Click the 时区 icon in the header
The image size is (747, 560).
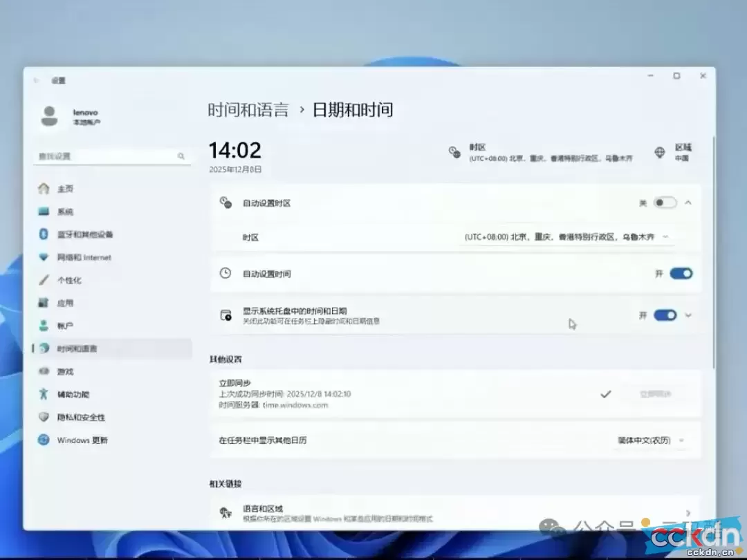coord(454,152)
